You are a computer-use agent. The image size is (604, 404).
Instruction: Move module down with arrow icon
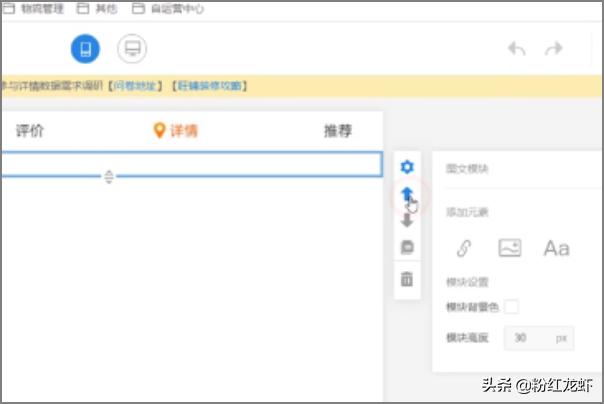pyautogui.click(x=407, y=221)
